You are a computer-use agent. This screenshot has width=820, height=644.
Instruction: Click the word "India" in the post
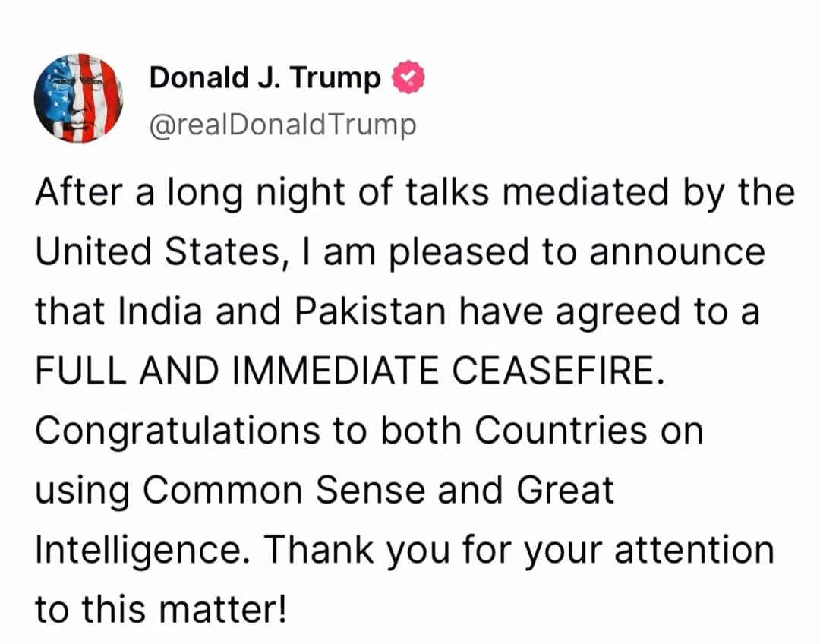click(160, 311)
